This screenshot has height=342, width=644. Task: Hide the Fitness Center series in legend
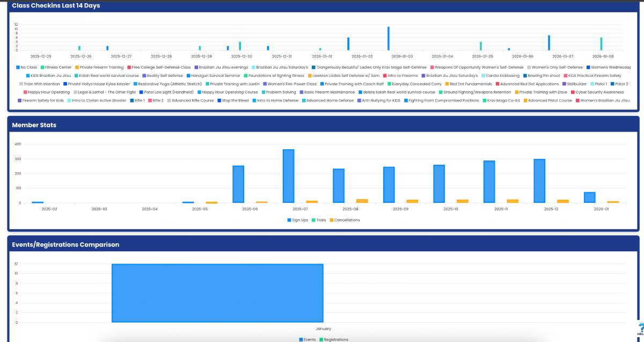click(x=56, y=68)
